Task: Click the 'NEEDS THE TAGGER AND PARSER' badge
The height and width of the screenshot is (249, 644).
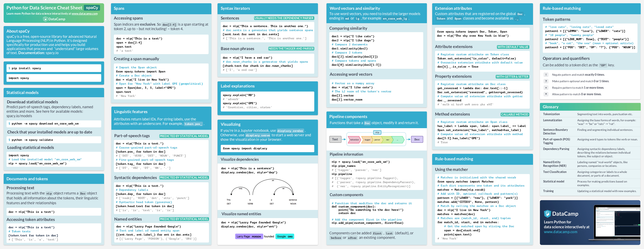Action: click(291, 49)
